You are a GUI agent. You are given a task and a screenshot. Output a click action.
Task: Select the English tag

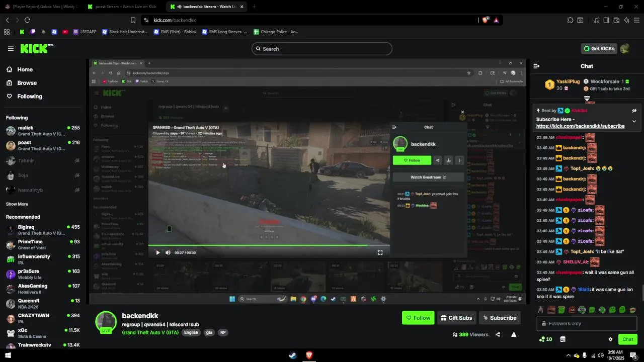(x=191, y=332)
